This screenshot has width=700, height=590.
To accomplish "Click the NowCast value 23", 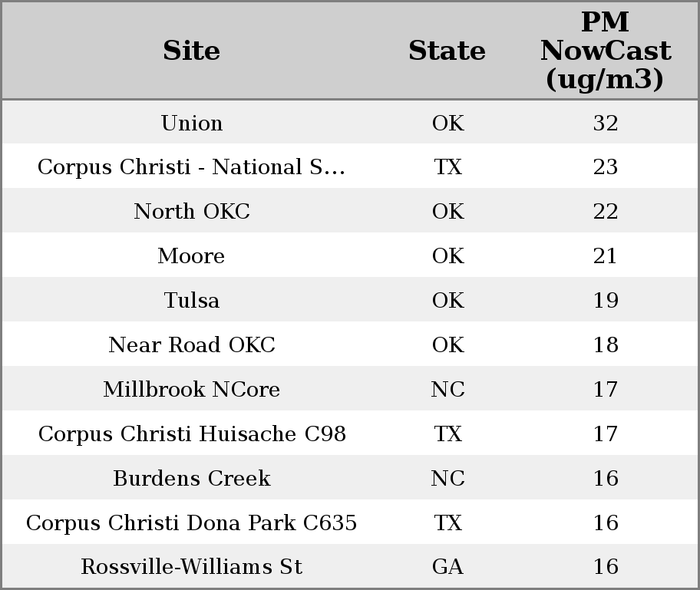I will click(606, 167).
